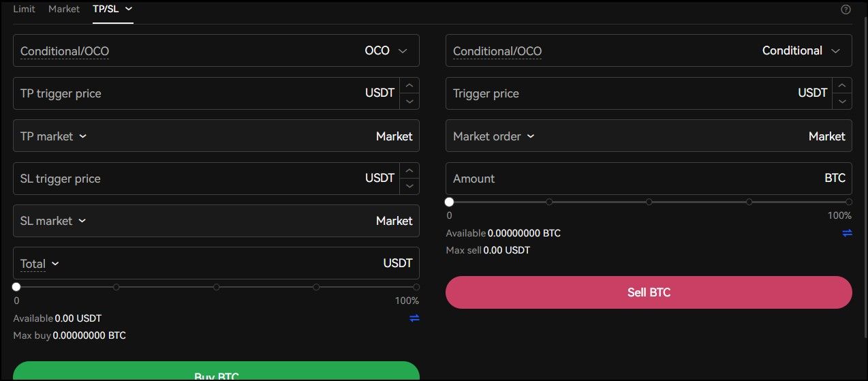868x381 pixels.
Task: Expand the SL market dropdown
Action: click(53, 221)
